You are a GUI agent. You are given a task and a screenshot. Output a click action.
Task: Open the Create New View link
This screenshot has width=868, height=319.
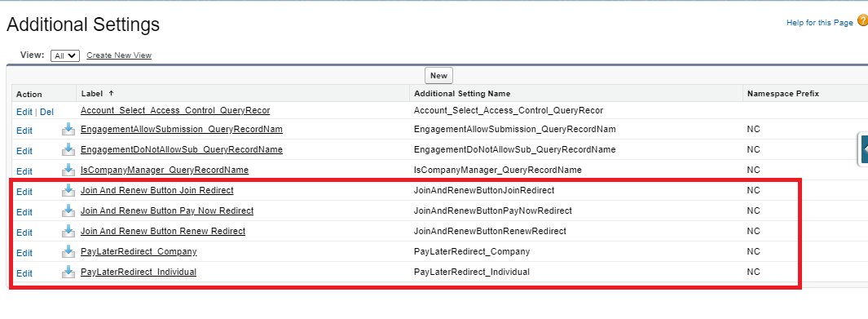[119, 55]
